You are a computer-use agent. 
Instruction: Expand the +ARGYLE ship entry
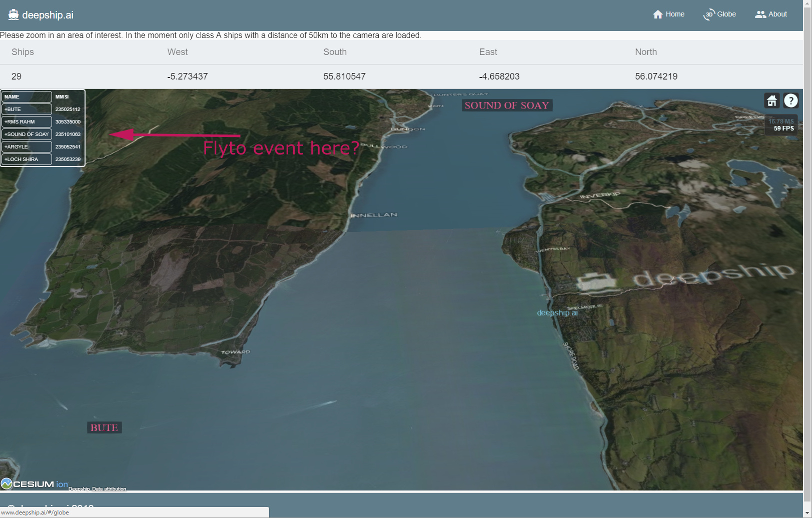(27, 146)
